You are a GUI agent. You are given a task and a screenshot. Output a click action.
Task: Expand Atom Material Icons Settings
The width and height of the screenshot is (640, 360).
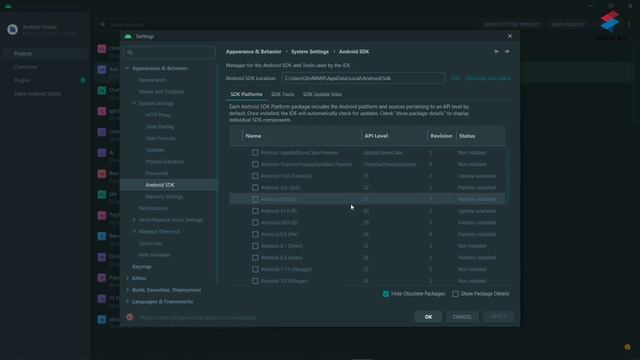pyautogui.click(x=134, y=220)
